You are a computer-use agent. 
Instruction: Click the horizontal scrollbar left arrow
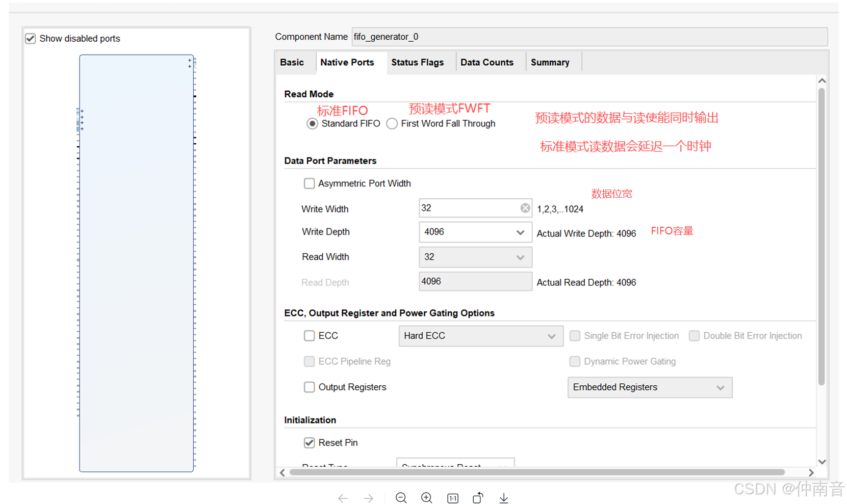(x=283, y=472)
